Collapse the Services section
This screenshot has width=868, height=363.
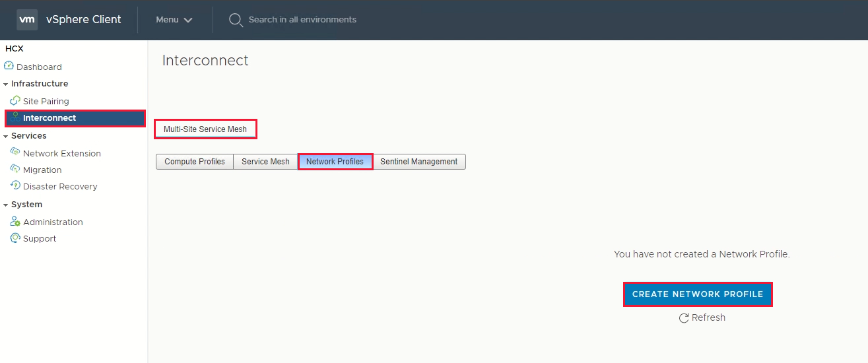pos(5,136)
